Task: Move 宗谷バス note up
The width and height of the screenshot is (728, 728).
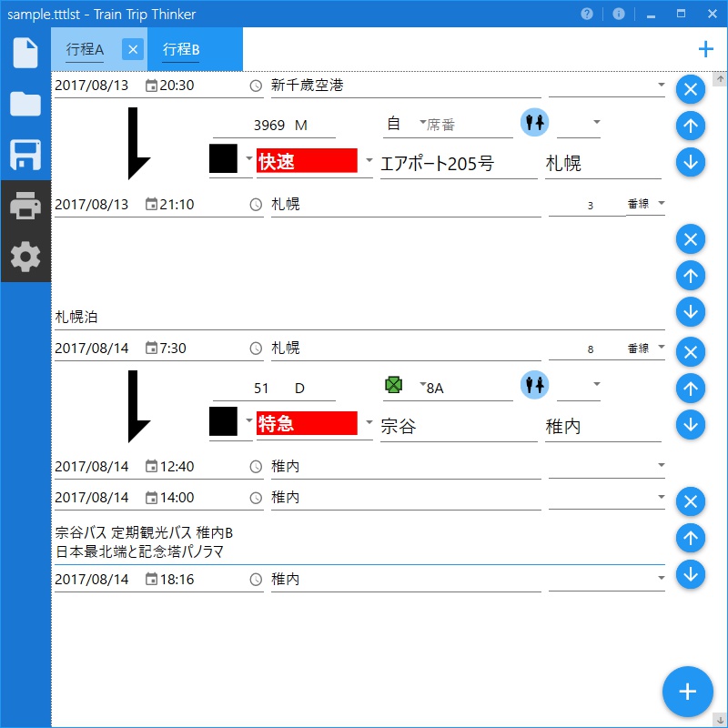Action: coord(691,538)
